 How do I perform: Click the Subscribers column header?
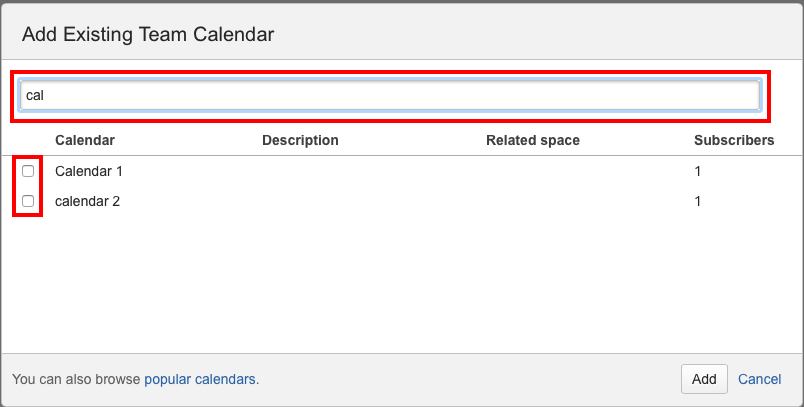tap(733, 140)
